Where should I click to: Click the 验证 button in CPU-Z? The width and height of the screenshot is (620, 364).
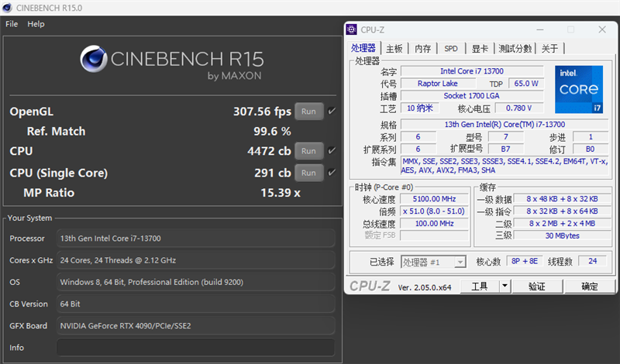point(536,286)
